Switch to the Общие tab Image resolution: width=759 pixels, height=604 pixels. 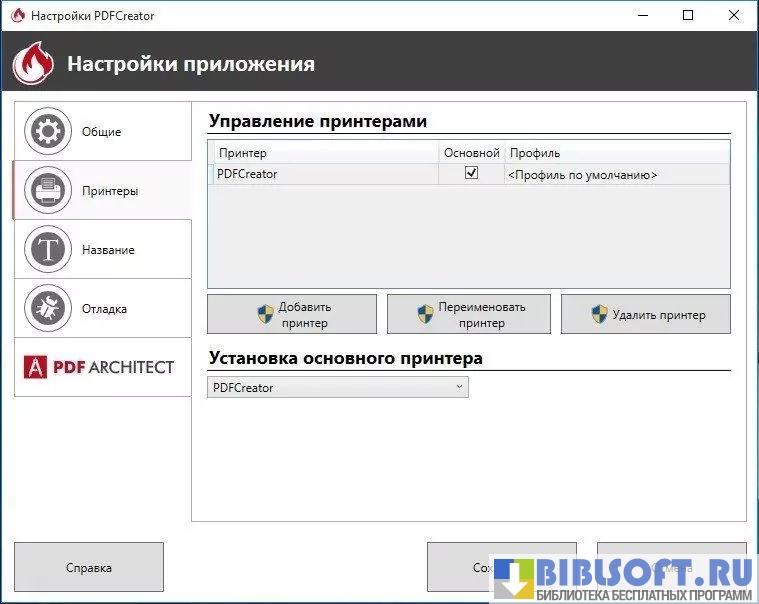point(102,131)
